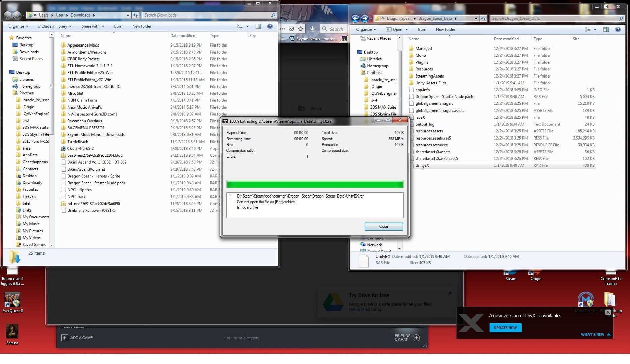Select Saved Games in Downloads sidebar
Viewport: 630px width, 364px height.
34,245
